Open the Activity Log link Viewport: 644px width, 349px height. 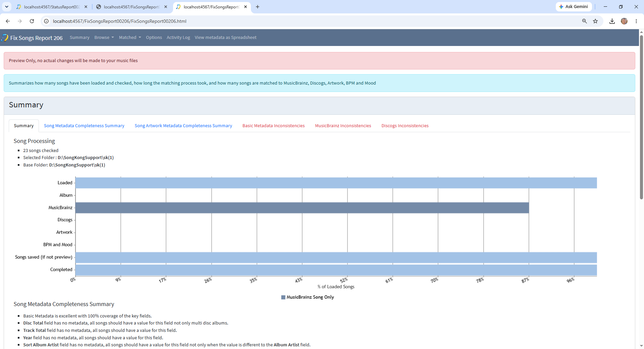pos(178,38)
